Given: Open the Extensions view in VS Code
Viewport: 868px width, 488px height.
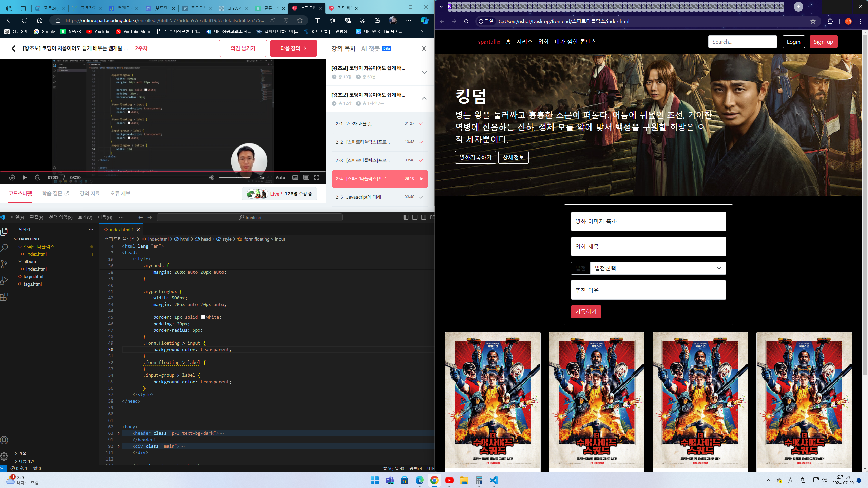Looking at the screenshot, I should click(4, 297).
